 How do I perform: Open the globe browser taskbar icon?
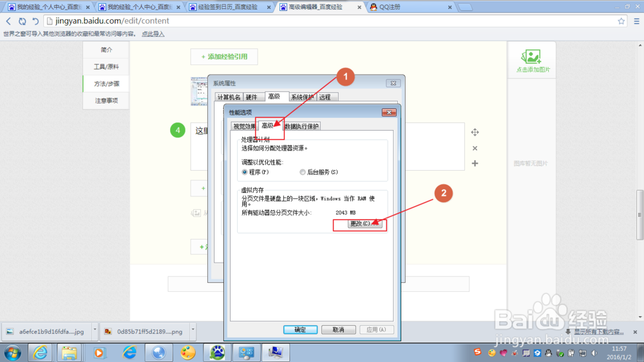pyautogui.click(x=158, y=352)
